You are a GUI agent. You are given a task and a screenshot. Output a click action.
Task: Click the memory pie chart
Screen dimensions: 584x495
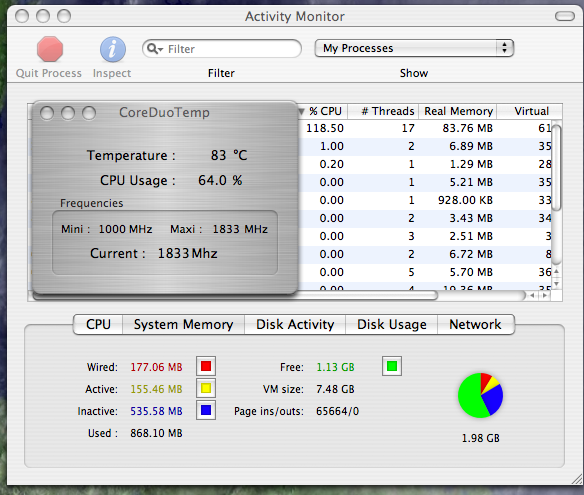point(480,395)
